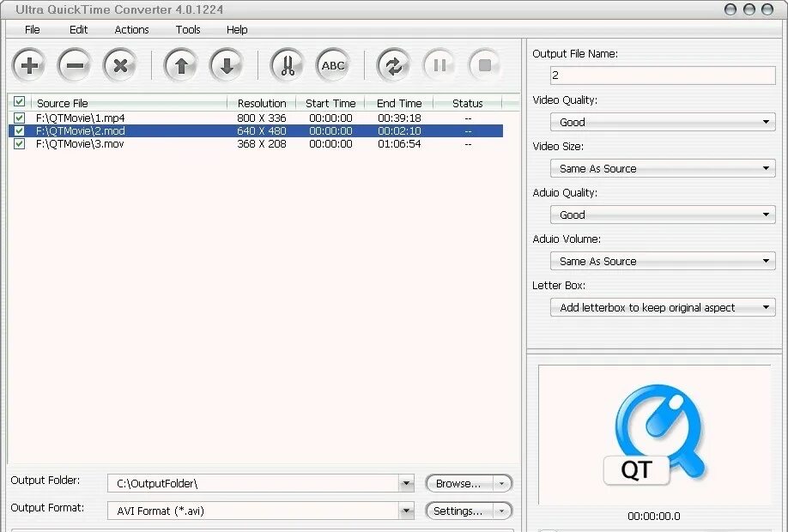Click the Source File column header

pyautogui.click(x=129, y=103)
